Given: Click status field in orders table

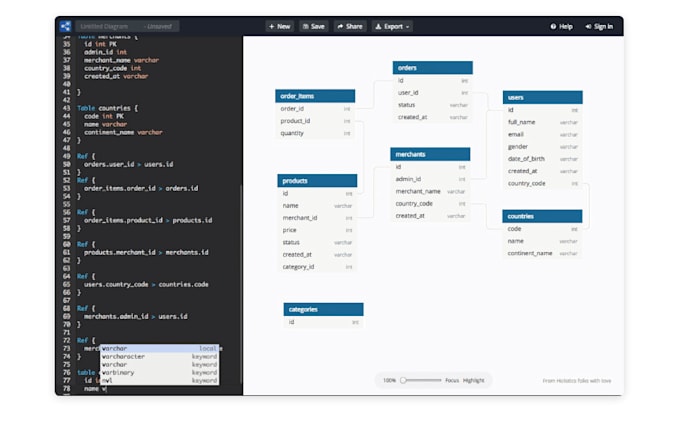Looking at the screenshot, I should [432, 105].
